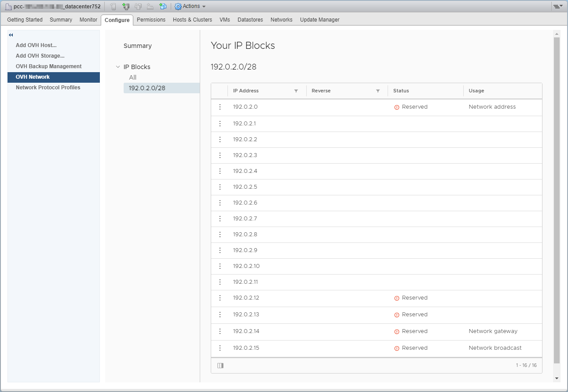Click the Status column header
568x392 pixels.
[401, 91]
